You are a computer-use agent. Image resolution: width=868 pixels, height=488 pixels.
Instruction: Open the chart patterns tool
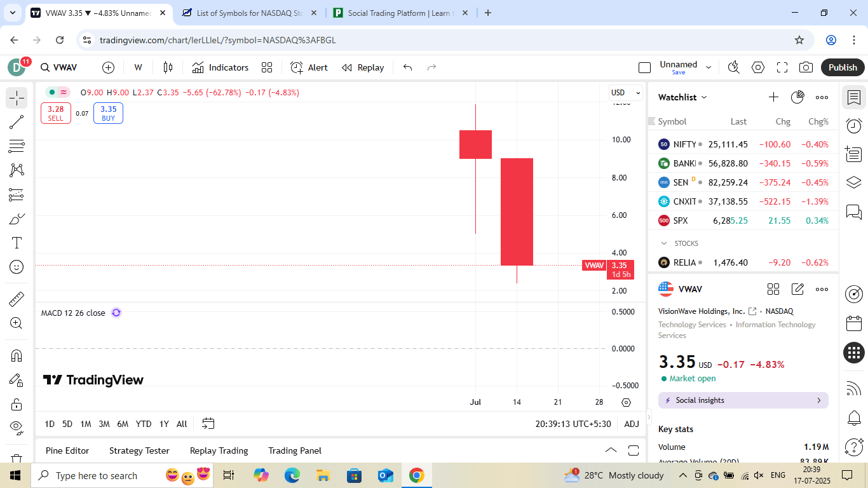pos(17,170)
